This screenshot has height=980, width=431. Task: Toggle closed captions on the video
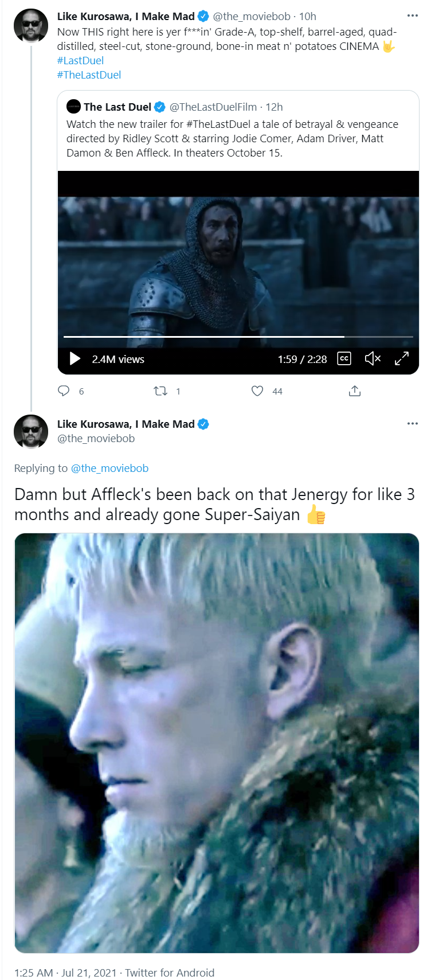pyautogui.click(x=344, y=359)
